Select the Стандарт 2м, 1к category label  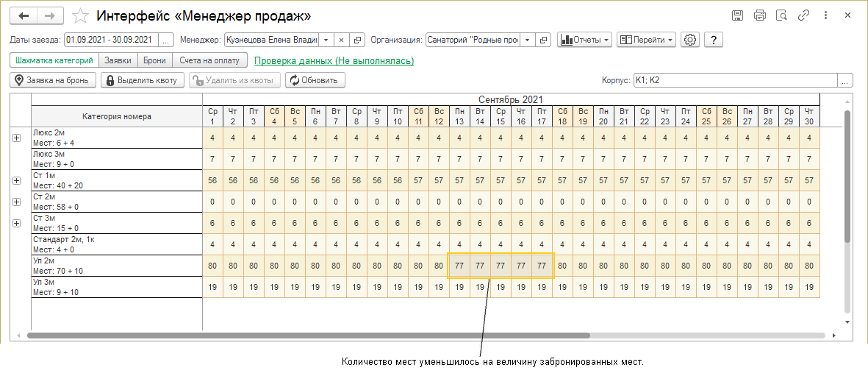(117, 244)
